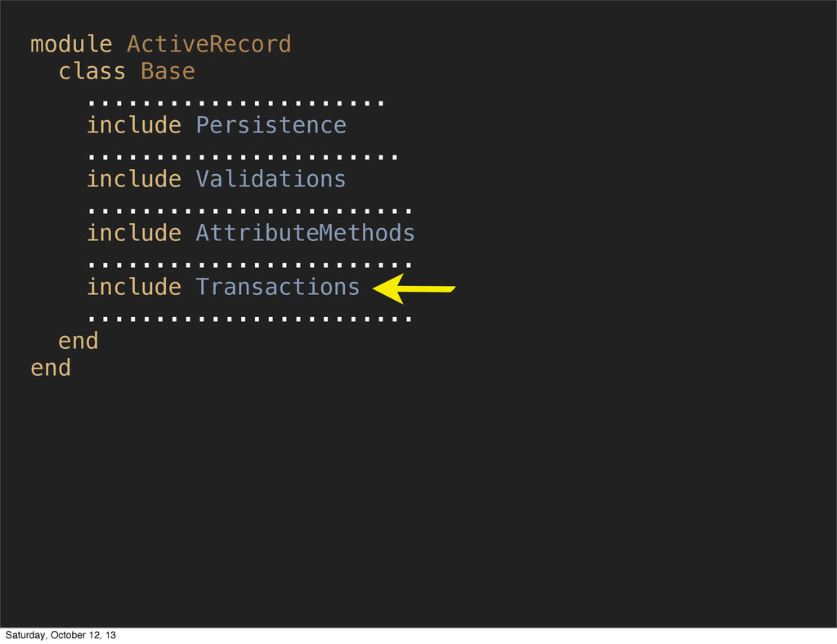The width and height of the screenshot is (837, 644).
Task: Click include keyword before Validations
Action: 134,179
